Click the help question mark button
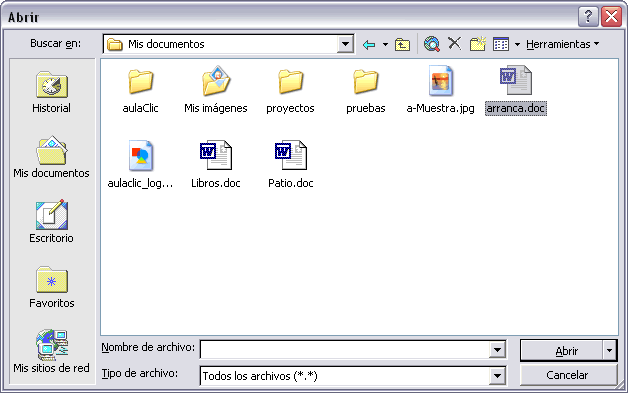 pyautogui.click(x=588, y=17)
